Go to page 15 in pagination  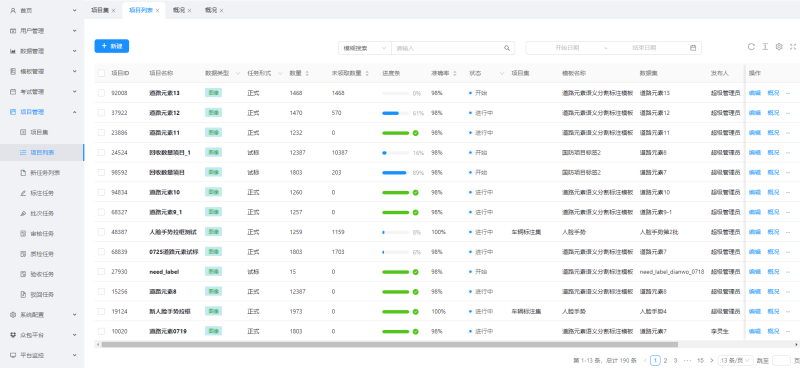point(701,360)
